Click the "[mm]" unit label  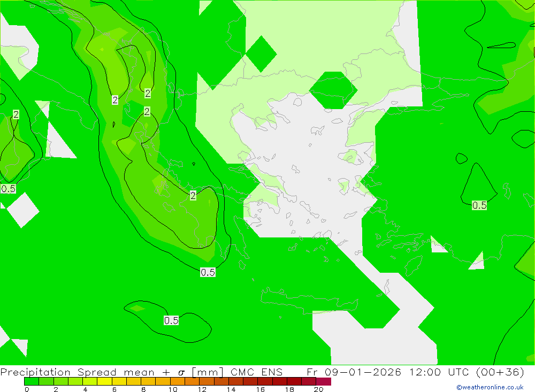pyautogui.click(x=208, y=372)
